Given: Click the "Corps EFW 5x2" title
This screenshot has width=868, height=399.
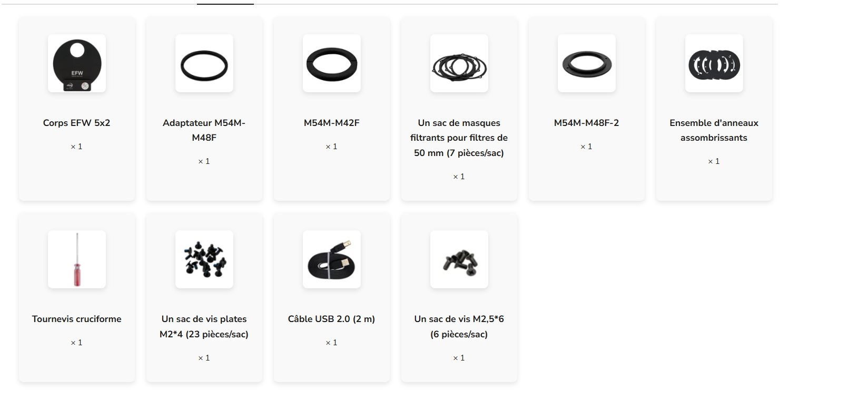Looking at the screenshot, I should (x=77, y=123).
